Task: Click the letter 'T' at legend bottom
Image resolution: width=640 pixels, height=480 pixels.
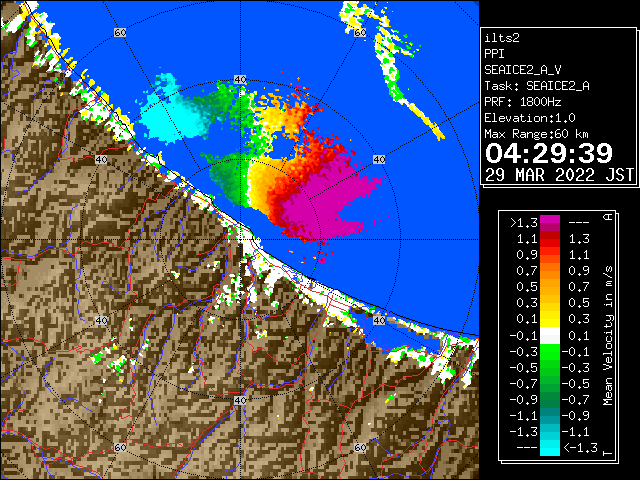Action: click(608, 453)
